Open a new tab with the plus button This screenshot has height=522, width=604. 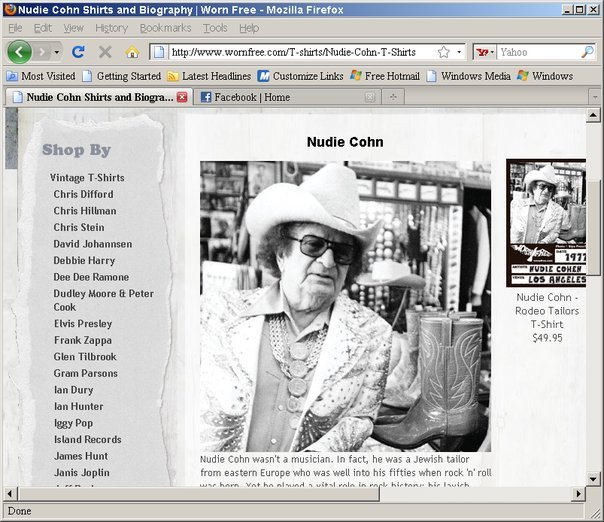click(x=393, y=97)
